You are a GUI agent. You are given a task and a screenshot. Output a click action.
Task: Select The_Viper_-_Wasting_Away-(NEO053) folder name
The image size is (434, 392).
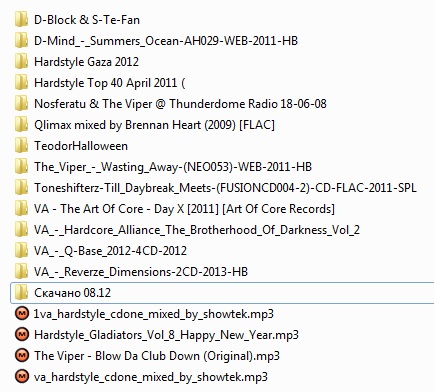point(173,167)
